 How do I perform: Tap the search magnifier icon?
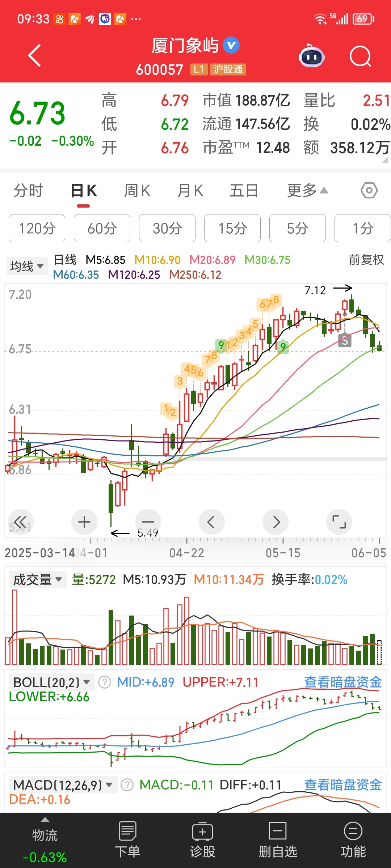coord(361,56)
